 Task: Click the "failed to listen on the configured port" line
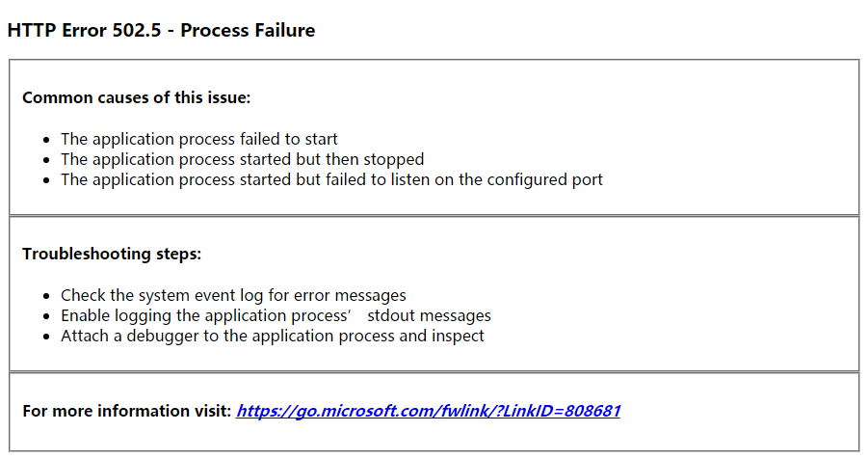[331, 179]
